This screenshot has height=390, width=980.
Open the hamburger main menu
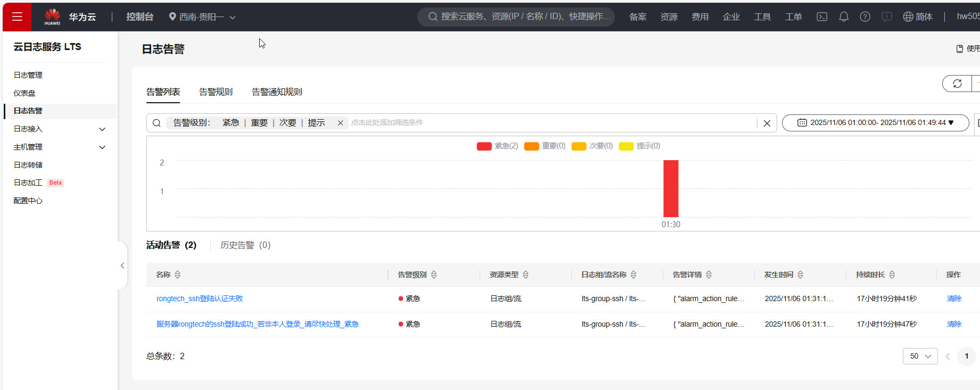17,16
